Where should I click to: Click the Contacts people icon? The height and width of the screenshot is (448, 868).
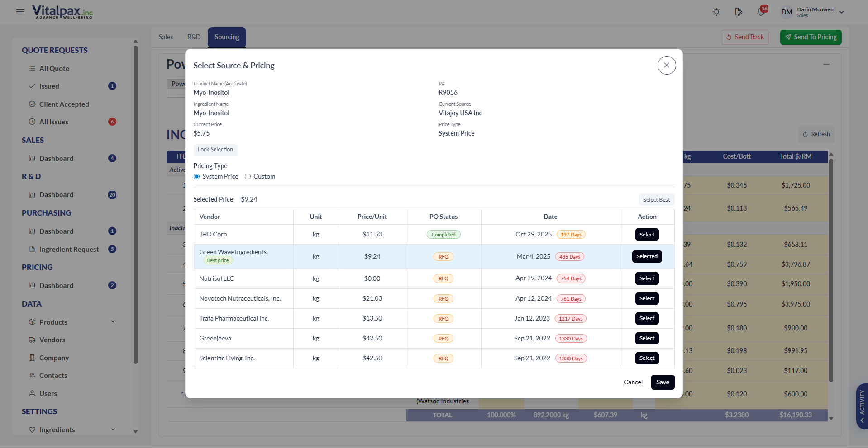32,375
